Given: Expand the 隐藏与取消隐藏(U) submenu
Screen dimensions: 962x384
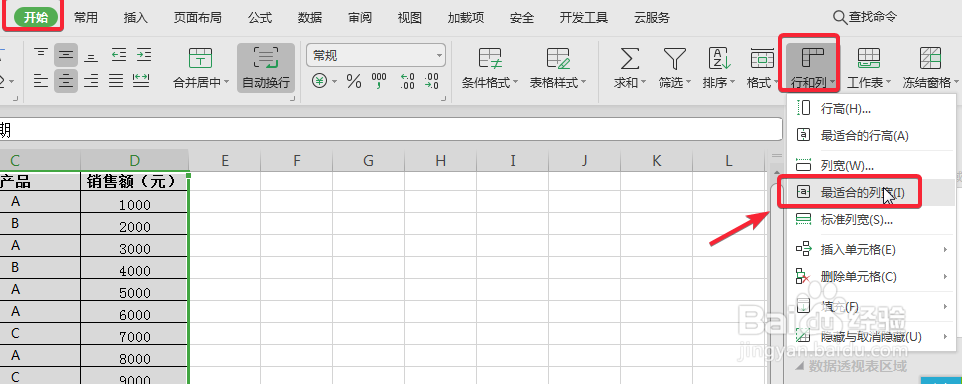Looking at the screenshot, I should 871,336.
